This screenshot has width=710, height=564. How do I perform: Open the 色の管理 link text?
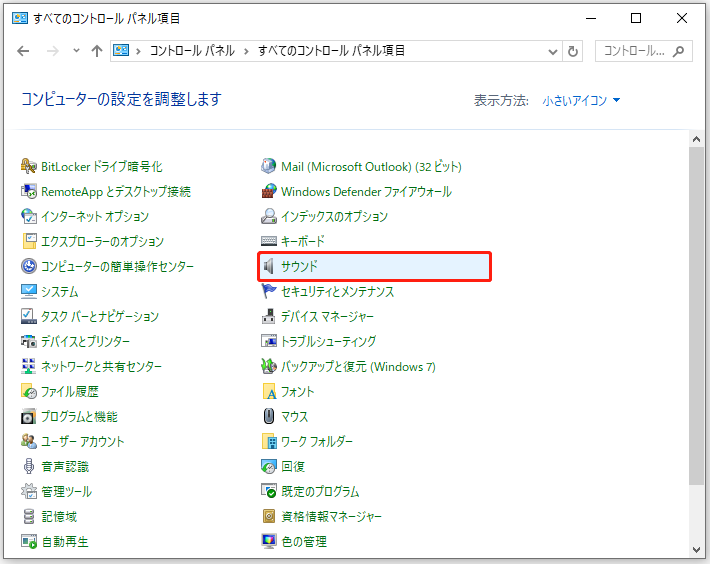[304, 541]
